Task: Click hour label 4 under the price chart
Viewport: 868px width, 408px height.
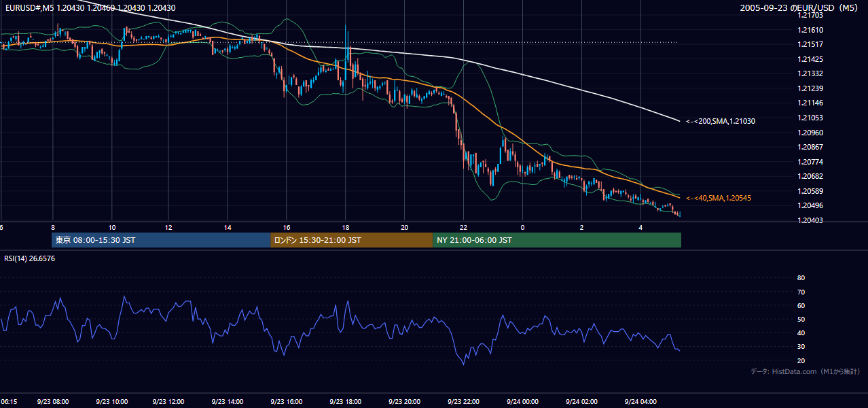Action: (640, 227)
